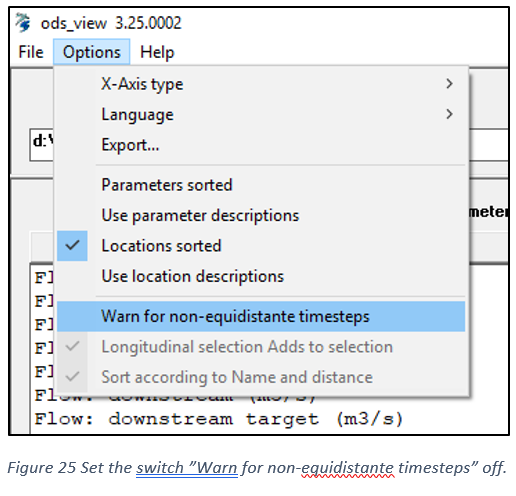Open the File menu
This screenshot has width=516, height=496.
click(x=31, y=52)
